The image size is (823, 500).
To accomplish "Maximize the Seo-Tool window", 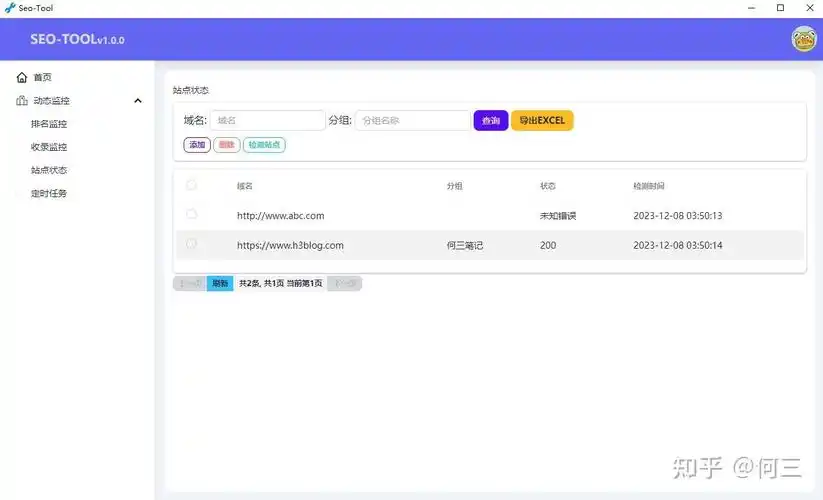I will click(x=780, y=8).
